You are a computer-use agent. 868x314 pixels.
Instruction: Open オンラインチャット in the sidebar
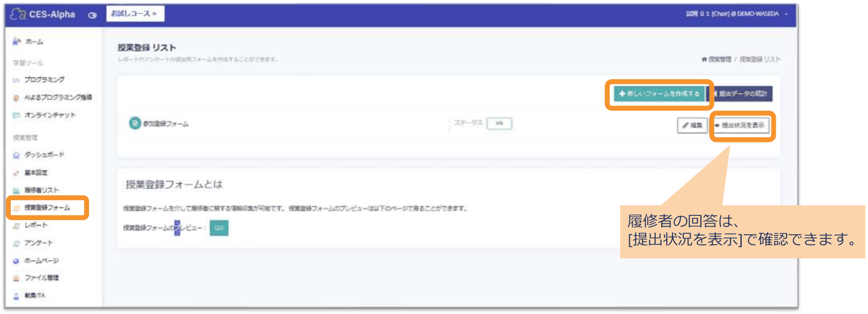click(x=50, y=116)
